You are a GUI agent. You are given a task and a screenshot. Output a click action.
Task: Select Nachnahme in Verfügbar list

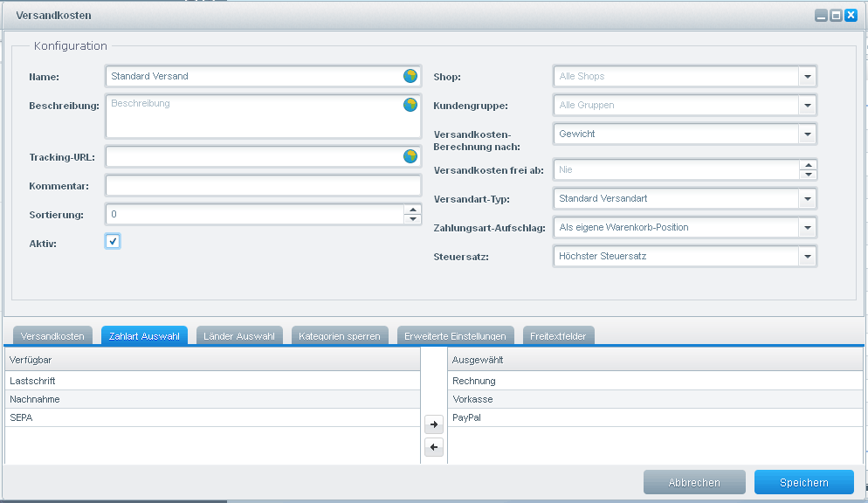coord(212,399)
